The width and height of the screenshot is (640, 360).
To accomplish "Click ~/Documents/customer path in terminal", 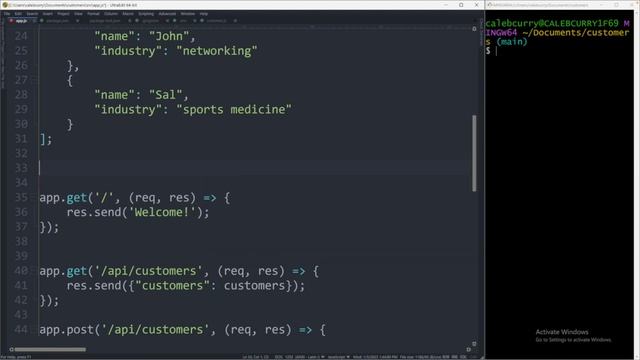I will click(x=576, y=33).
